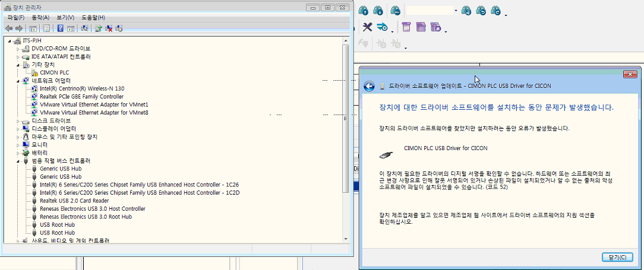Collapse the 범용 직렬 버스 컨트롤러 node
The image size is (644, 270).
click(18, 161)
